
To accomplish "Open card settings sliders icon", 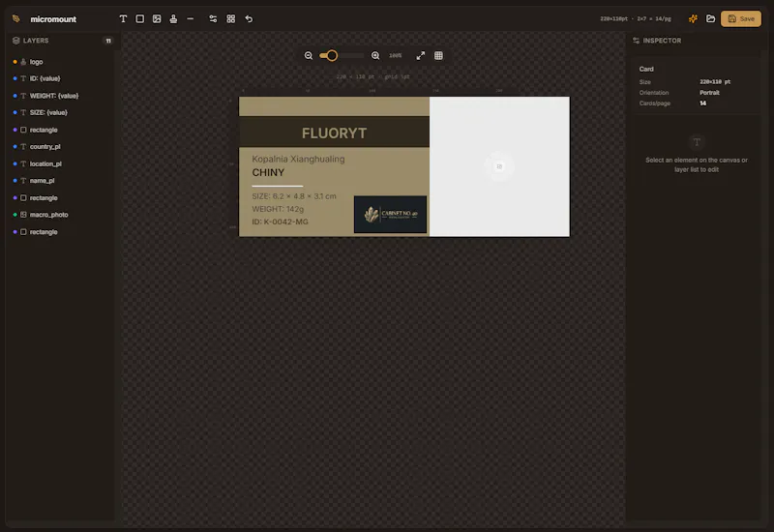I will click(x=213, y=18).
